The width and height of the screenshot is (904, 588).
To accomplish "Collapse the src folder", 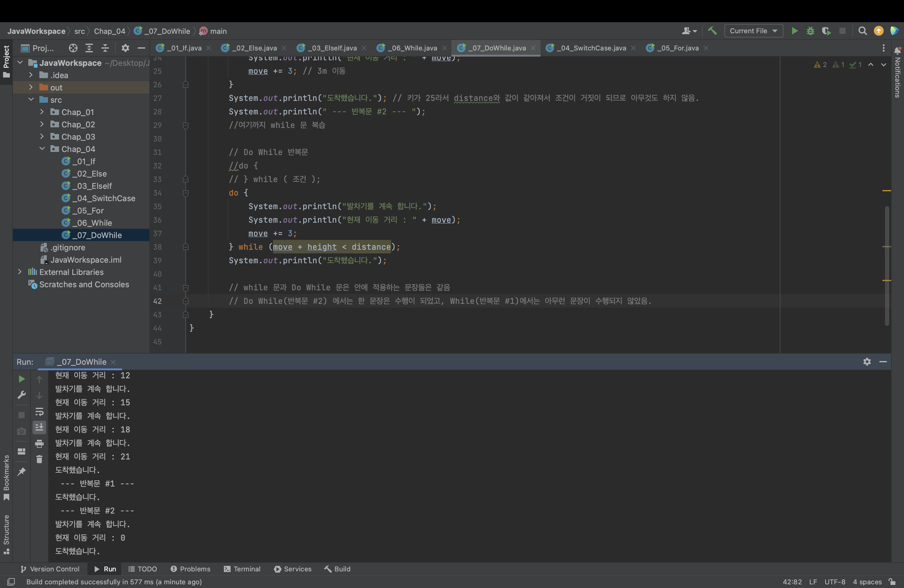I will click(31, 100).
